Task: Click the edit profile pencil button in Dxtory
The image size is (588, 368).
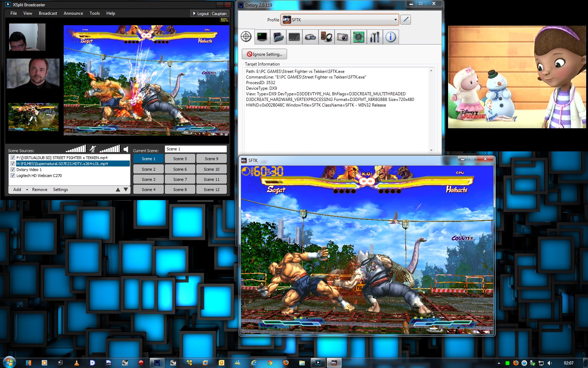Action: pos(406,20)
